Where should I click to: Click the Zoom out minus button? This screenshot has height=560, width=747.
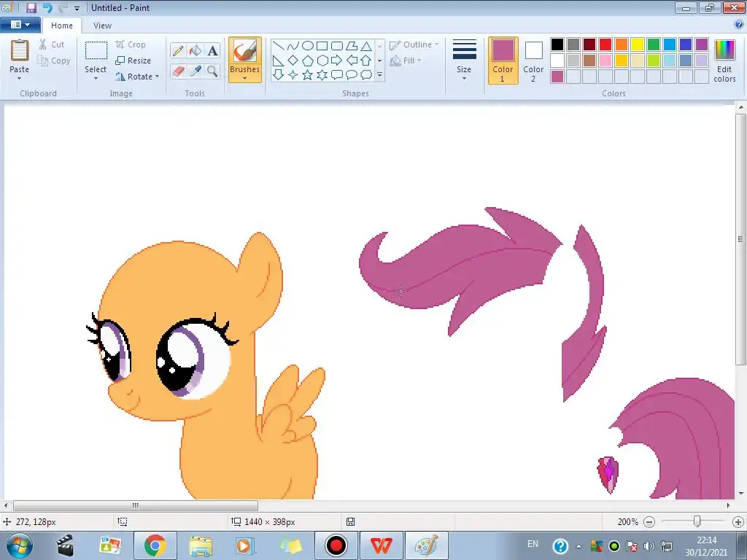[649, 522]
